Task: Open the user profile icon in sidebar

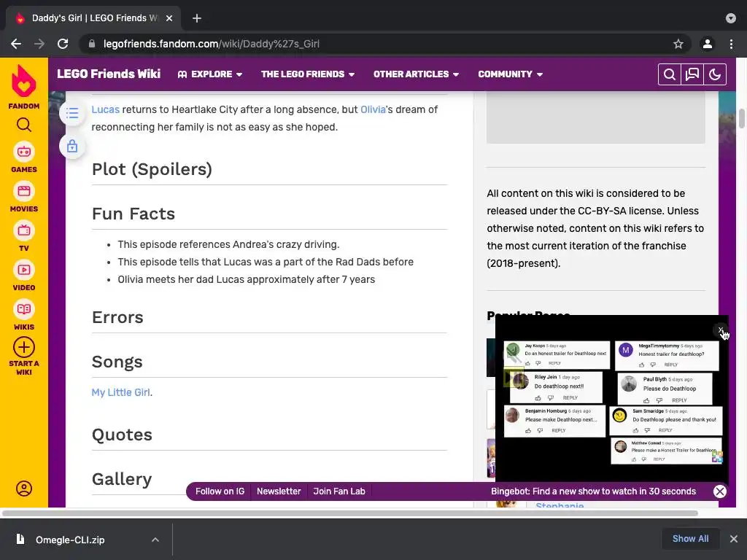Action: (24, 489)
